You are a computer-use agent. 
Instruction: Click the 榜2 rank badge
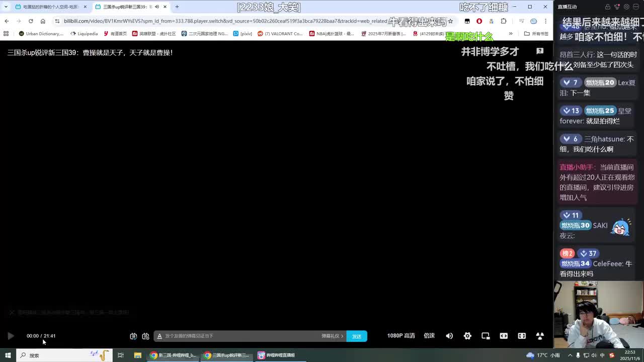point(567,253)
